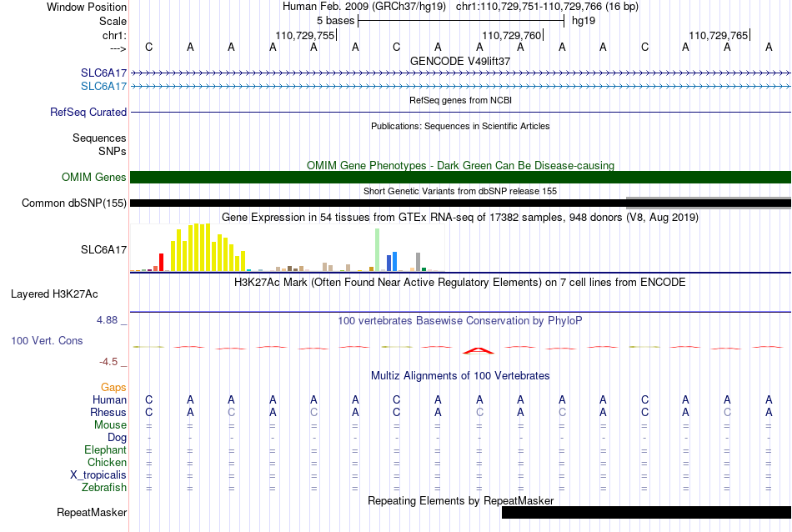Click the 110,729,760 coordinate marker
The height and width of the screenshot is (532, 792).
tap(512, 35)
